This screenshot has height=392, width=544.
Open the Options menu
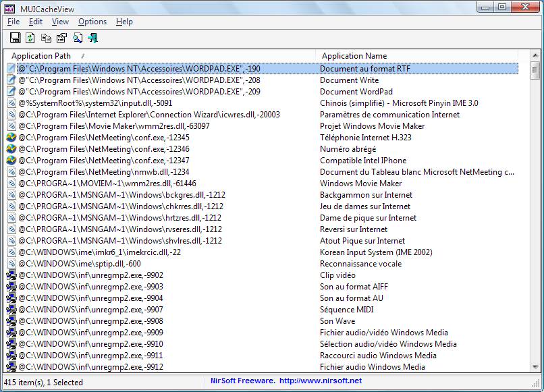point(92,22)
